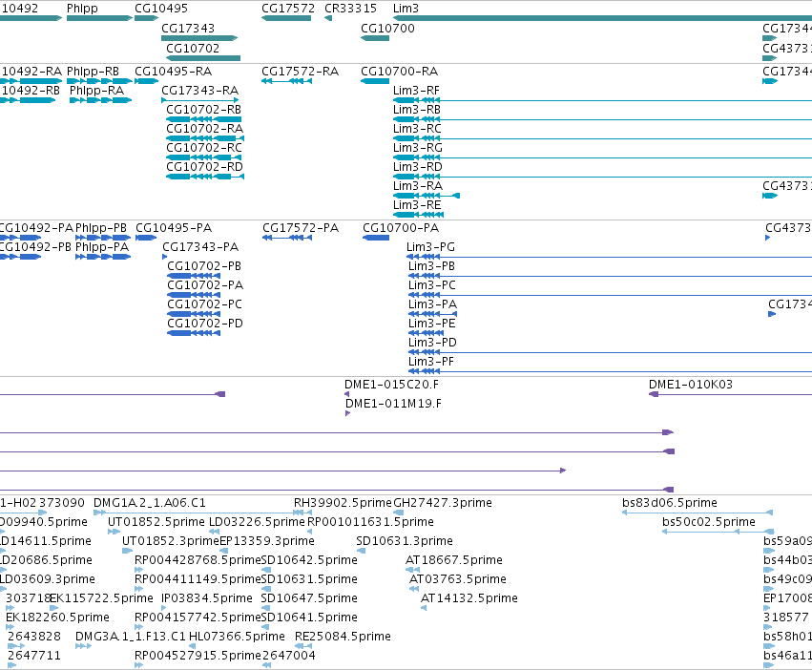Open the "CG10702-RD" transcript label

click(x=204, y=167)
